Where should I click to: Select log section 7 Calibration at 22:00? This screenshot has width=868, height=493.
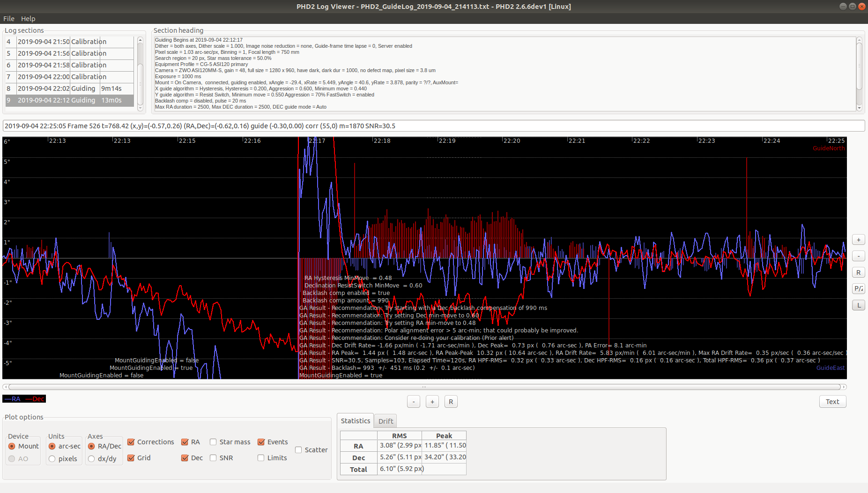pyautogui.click(x=69, y=77)
